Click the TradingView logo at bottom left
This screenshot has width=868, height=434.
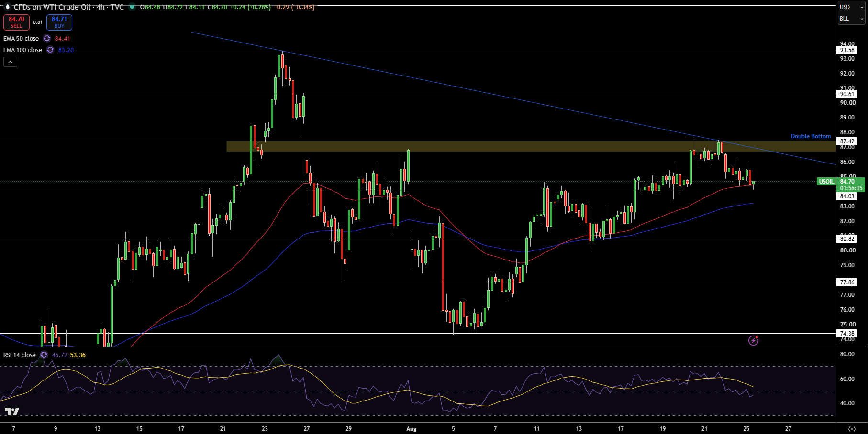point(12,412)
